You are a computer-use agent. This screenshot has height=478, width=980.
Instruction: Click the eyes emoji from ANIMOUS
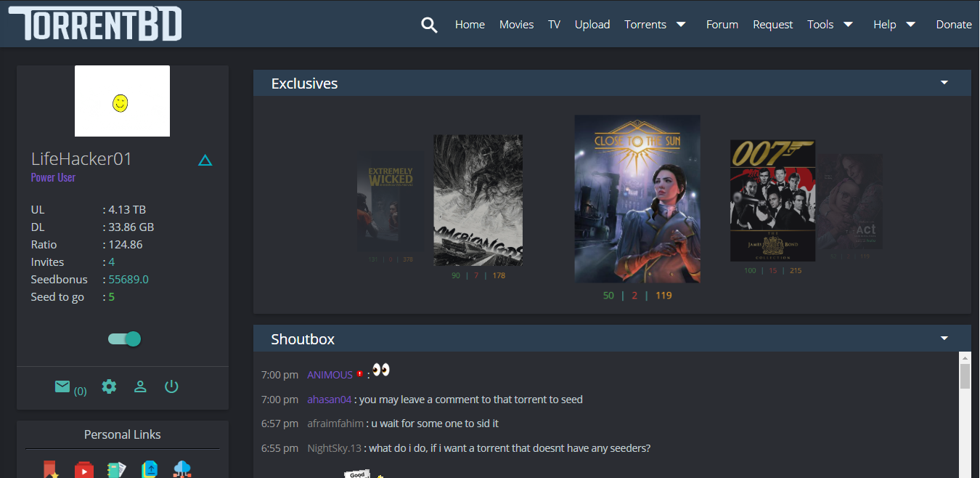pyautogui.click(x=381, y=370)
